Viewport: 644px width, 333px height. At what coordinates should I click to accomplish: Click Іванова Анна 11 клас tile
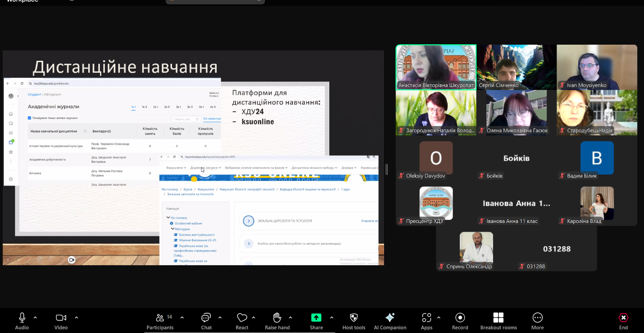517,203
